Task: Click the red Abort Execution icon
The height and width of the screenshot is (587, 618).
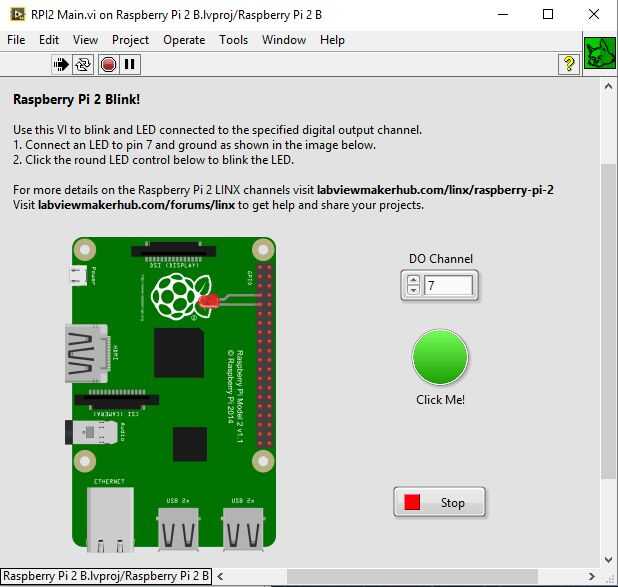Action: [x=108, y=64]
